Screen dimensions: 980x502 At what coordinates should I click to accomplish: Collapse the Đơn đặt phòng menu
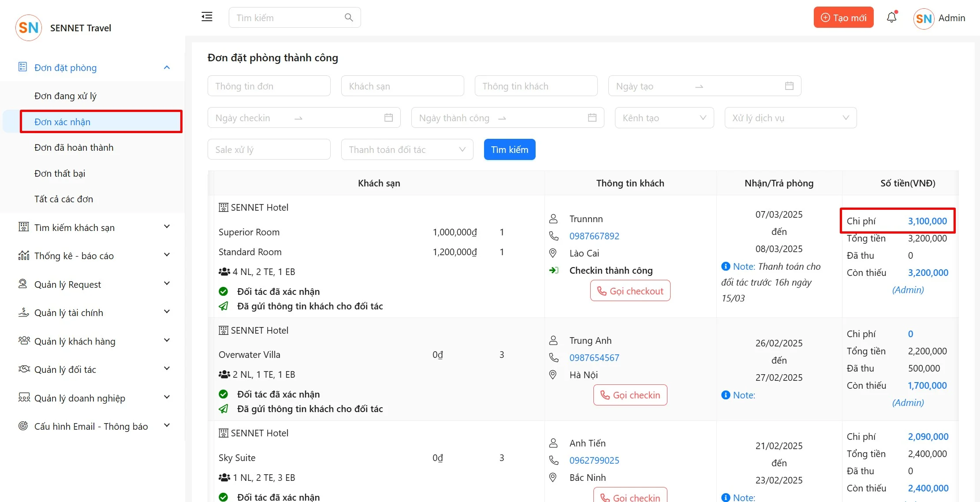click(167, 67)
